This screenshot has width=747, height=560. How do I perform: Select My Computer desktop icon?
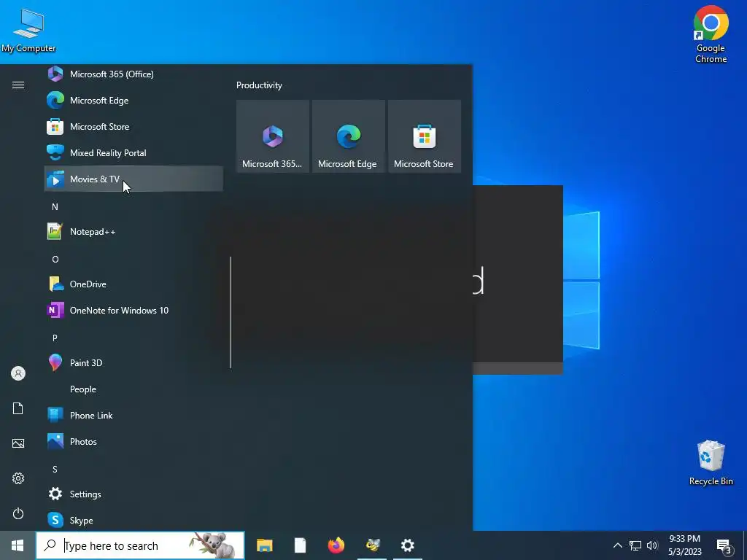28,31
